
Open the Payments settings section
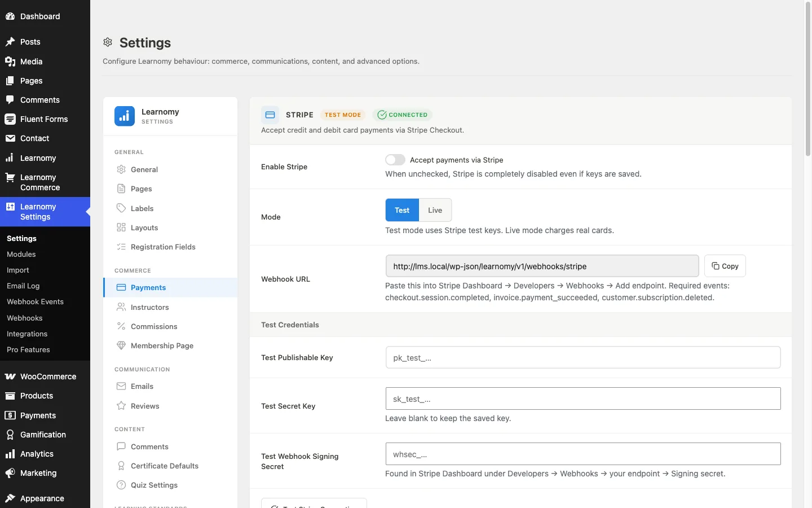pyautogui.click(x=170, y=287)
